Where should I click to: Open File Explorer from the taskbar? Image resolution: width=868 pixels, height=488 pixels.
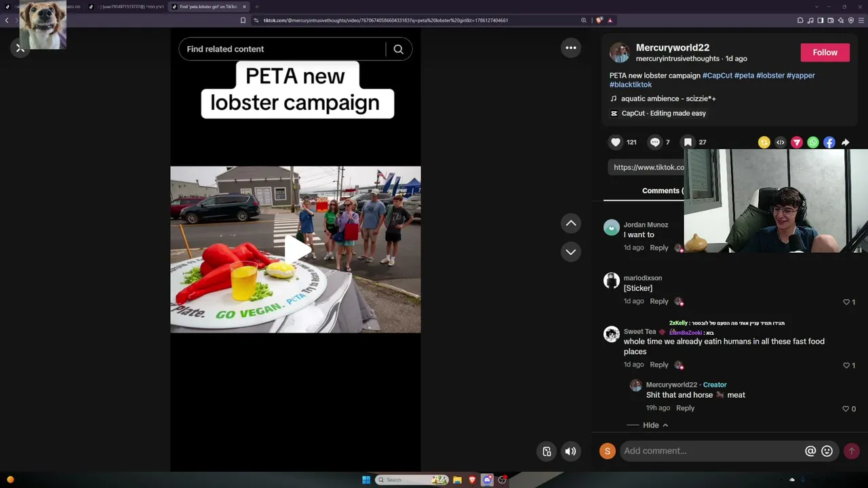[x=457, y=480]
